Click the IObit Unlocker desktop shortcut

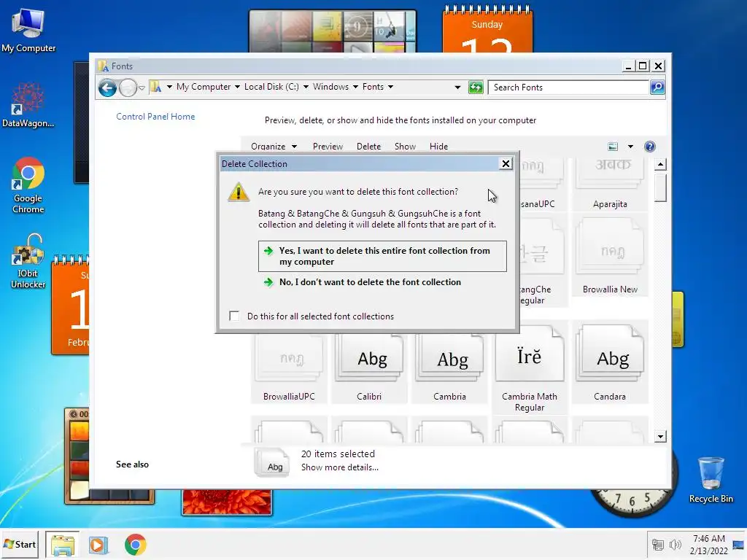[28, 261]
